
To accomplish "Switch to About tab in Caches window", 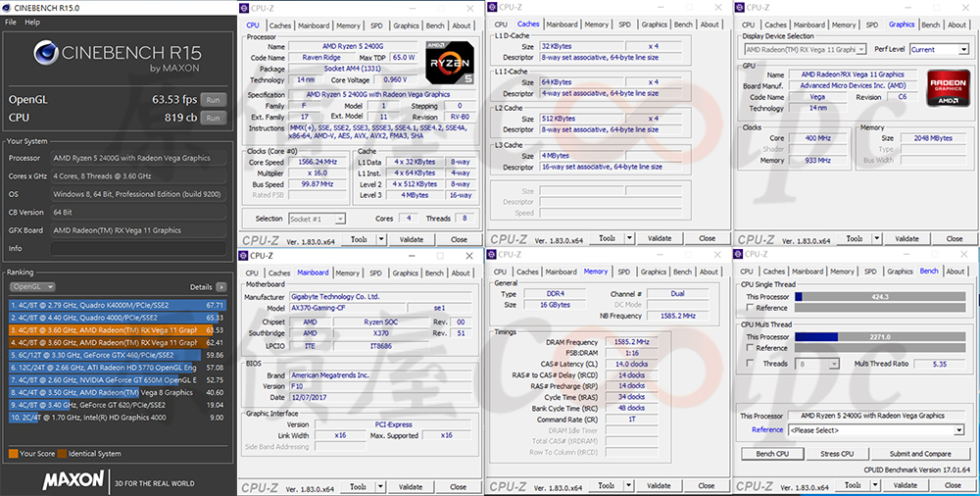I will (x=710, y=25).
